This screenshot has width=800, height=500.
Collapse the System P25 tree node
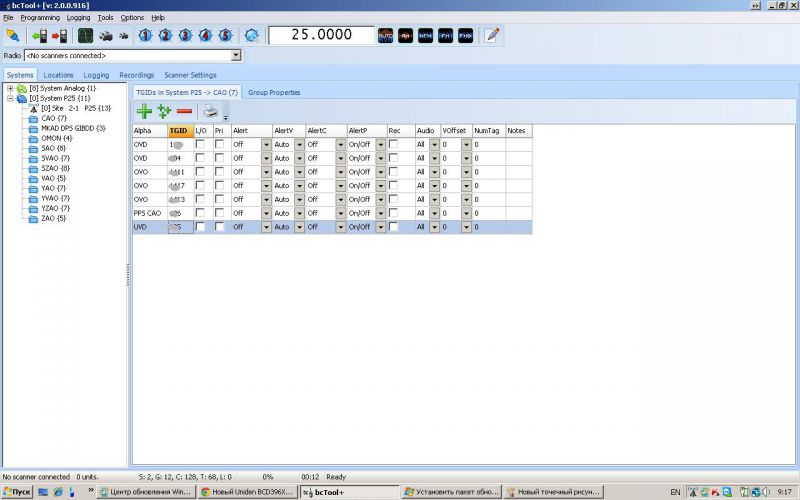click(10, 98)
